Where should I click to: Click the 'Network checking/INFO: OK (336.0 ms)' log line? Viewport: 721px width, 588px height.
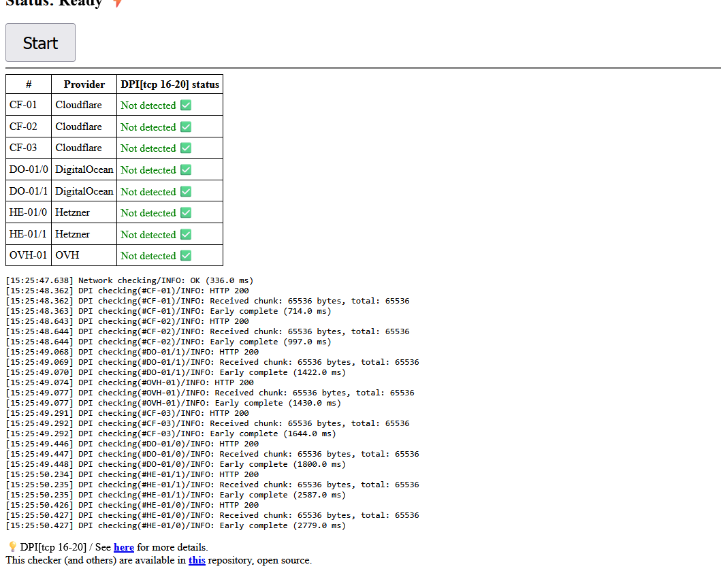pos(129,280)
